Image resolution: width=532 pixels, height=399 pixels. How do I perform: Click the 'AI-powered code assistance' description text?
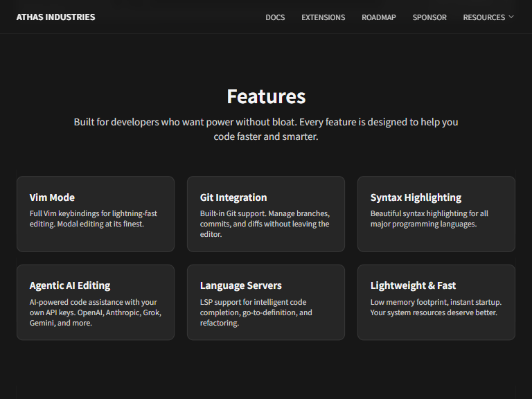(95, 312)
